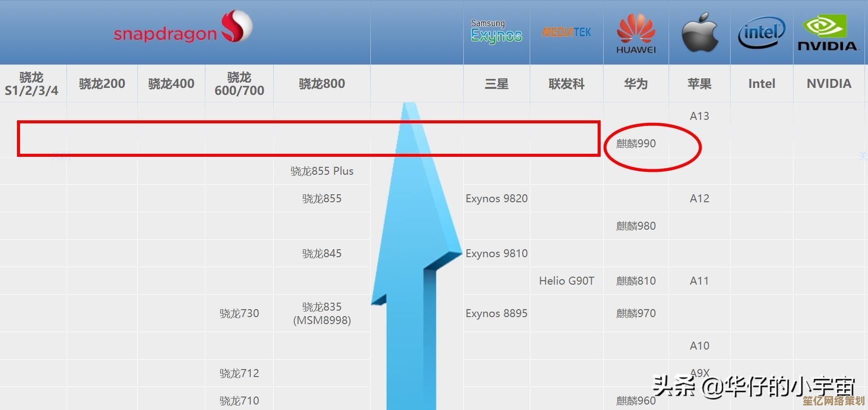Click the 麒麟990 chip entry
This screenshot has height=410, width=868.
point(636,143)
